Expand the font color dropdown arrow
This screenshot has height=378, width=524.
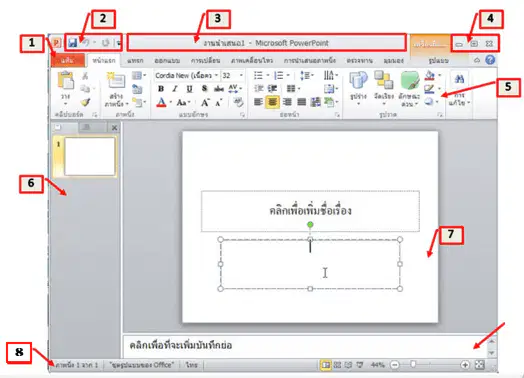[171, 102]
